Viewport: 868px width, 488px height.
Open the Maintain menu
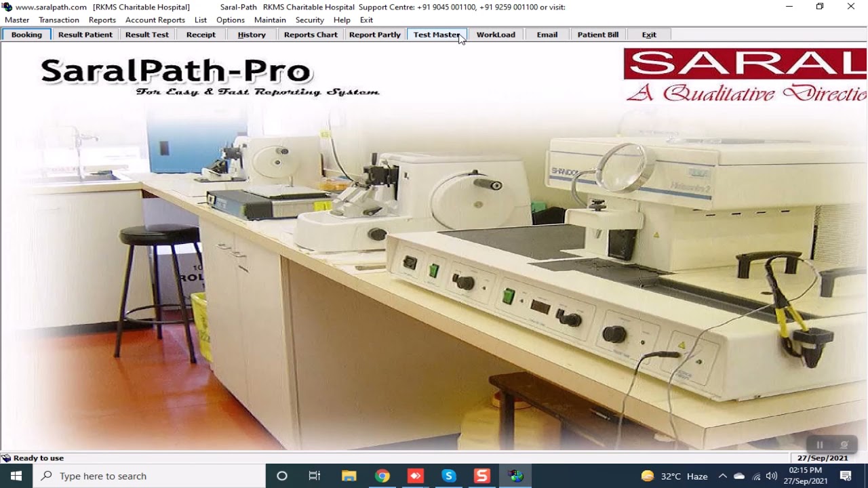[270, 20]
